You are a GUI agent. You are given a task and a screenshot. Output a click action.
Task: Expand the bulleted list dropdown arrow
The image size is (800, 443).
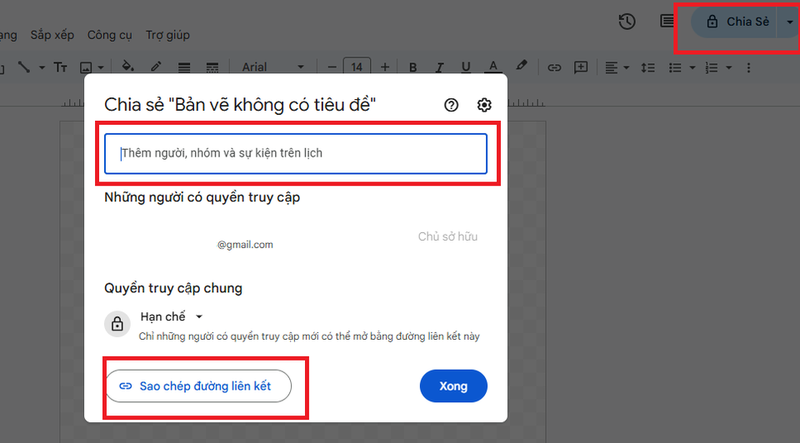(692, 67)
